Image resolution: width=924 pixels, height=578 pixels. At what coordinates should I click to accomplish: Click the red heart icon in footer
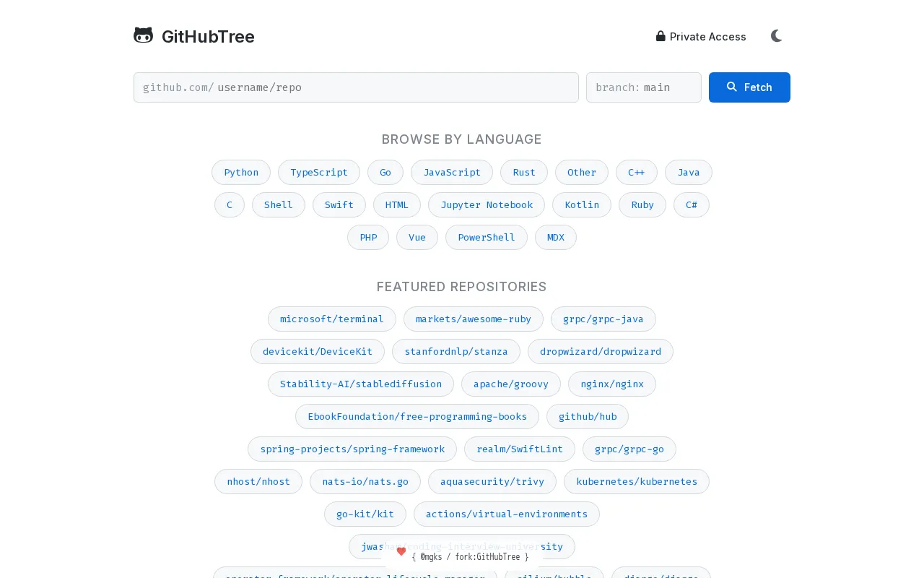click(401, 551)
